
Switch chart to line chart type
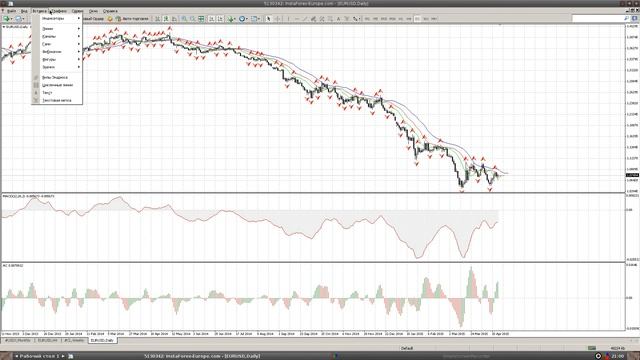[x=174, y=18]
